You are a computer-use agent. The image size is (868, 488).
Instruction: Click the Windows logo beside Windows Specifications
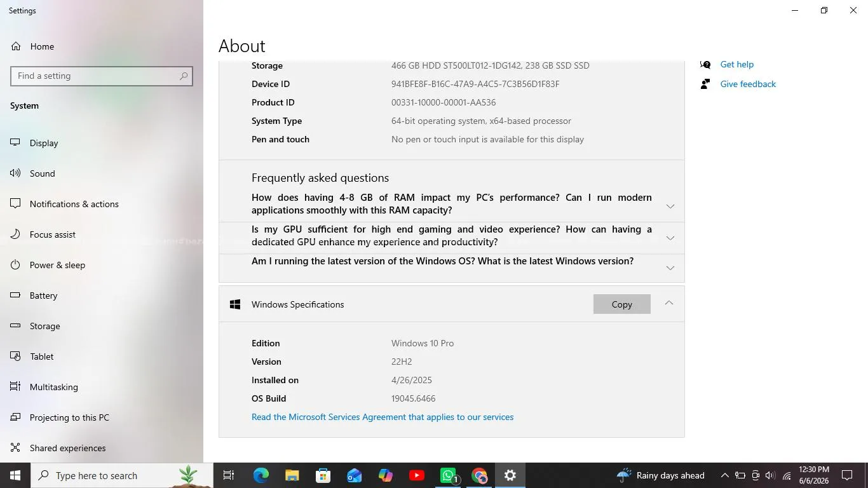(x=235, y=304)
